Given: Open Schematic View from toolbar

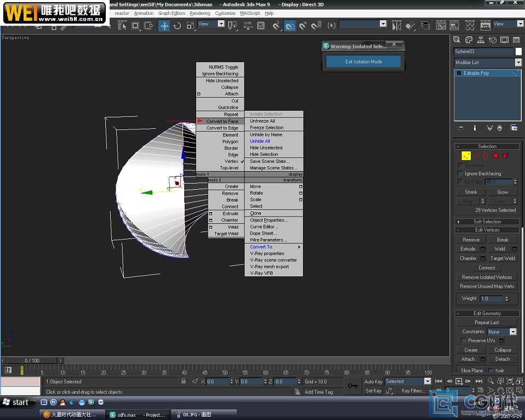Looking at the screenshot, I should click(454, 26).
